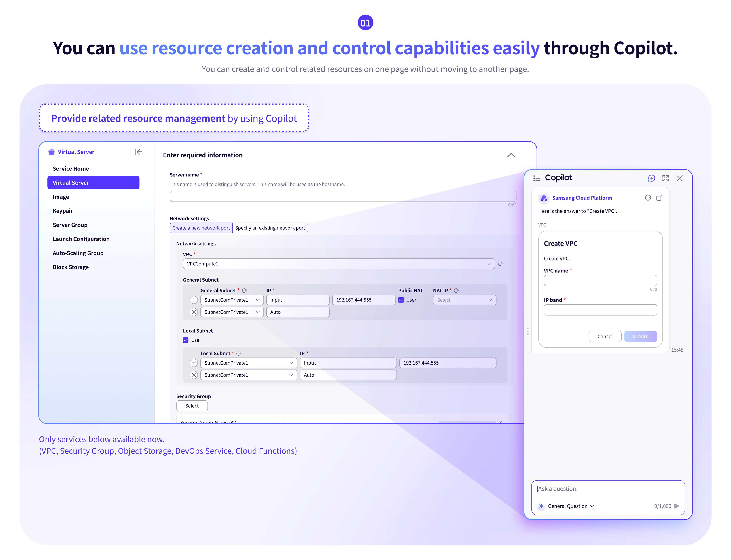Refresh the VPC list
731x560 pixels.
click(x=500, y=264)
